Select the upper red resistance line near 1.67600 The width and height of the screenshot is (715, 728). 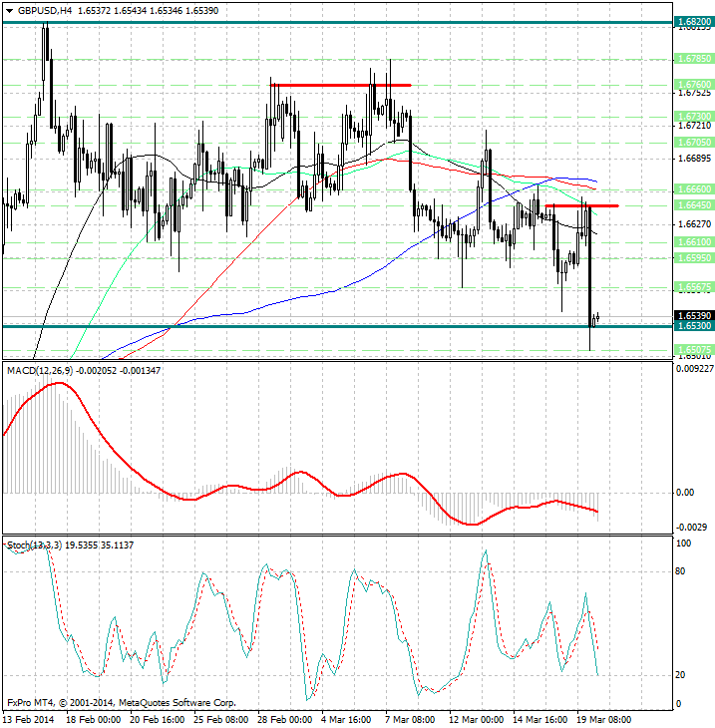tap(339, 85)
